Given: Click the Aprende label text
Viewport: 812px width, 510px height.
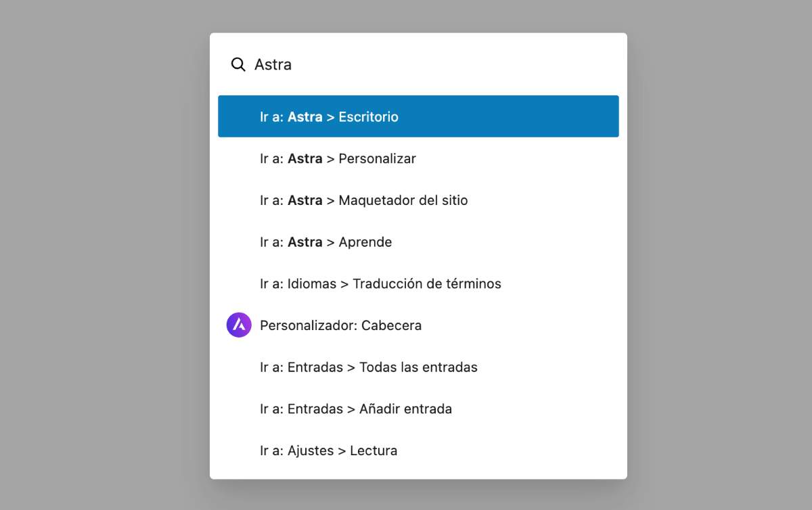Looking at the screenshot, I should tap(365, 242).
